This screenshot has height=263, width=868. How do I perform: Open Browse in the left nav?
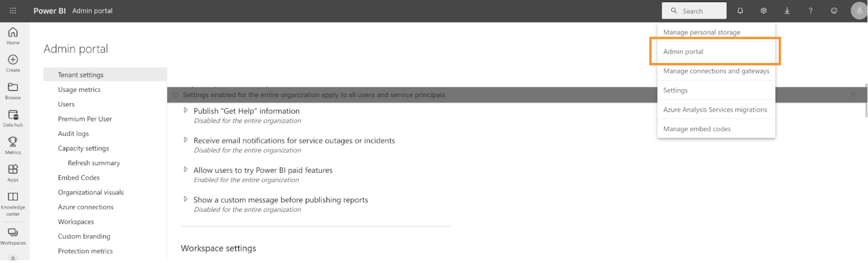point(13,90)
